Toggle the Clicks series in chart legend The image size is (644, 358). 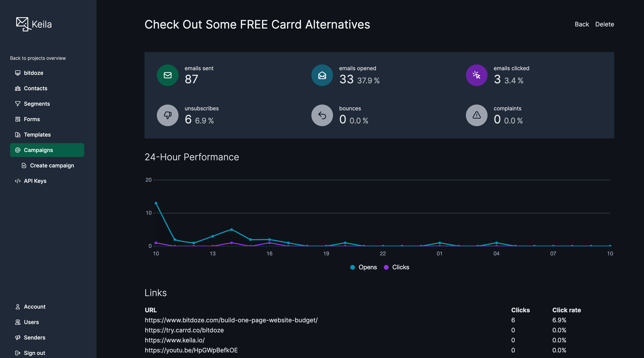coord(397,267)
